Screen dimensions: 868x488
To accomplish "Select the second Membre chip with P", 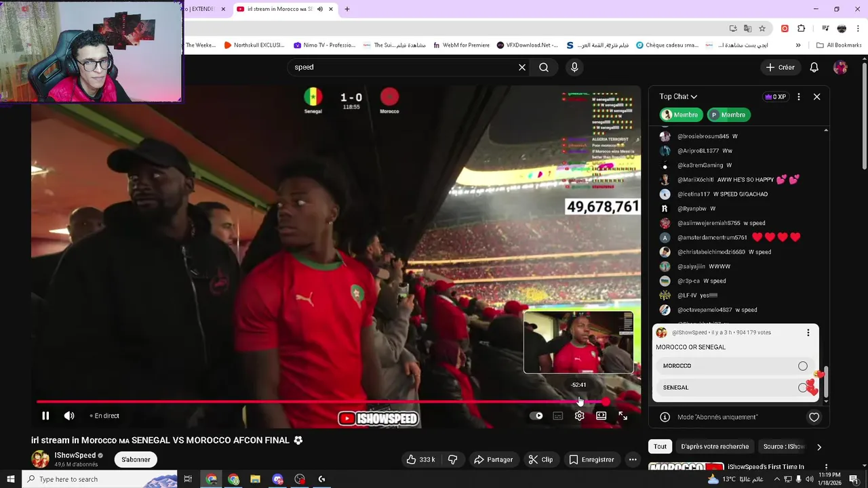I will (x=728, y=115).
